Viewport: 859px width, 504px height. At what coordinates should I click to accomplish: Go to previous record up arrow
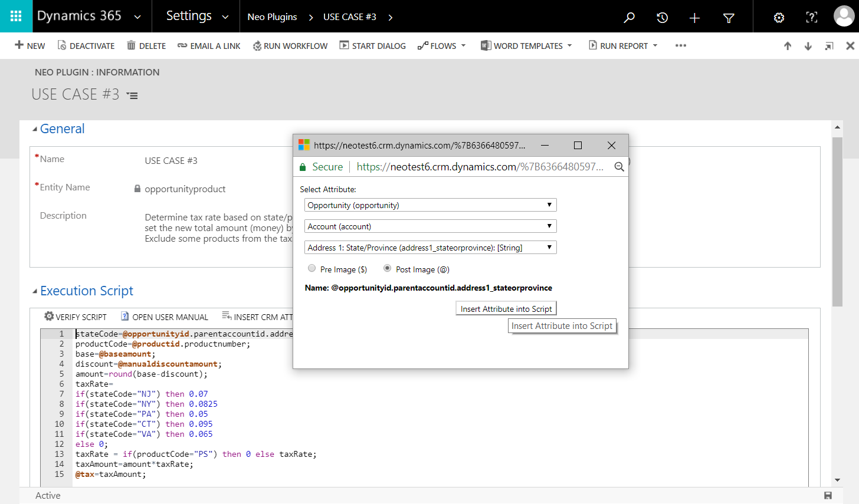(788, 46)
